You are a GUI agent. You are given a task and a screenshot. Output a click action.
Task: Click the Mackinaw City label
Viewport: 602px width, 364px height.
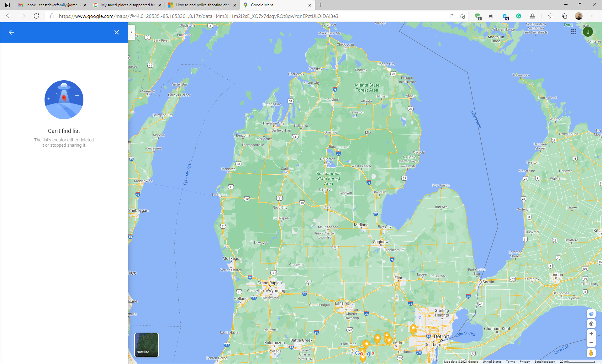tap(329, 33)
